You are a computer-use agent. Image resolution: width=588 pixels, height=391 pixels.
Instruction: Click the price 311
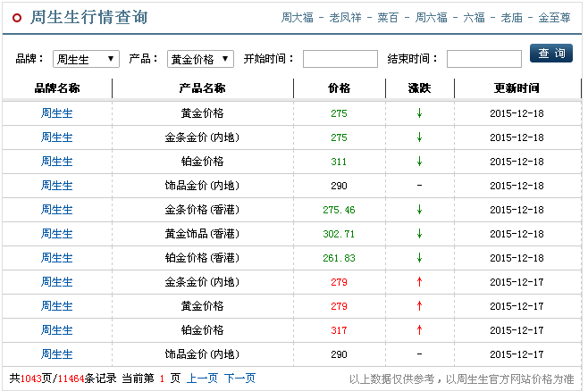click(x=339, y=162)
